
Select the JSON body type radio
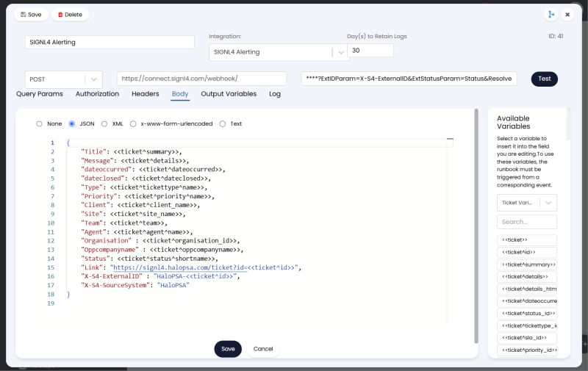tap(71, 123)
